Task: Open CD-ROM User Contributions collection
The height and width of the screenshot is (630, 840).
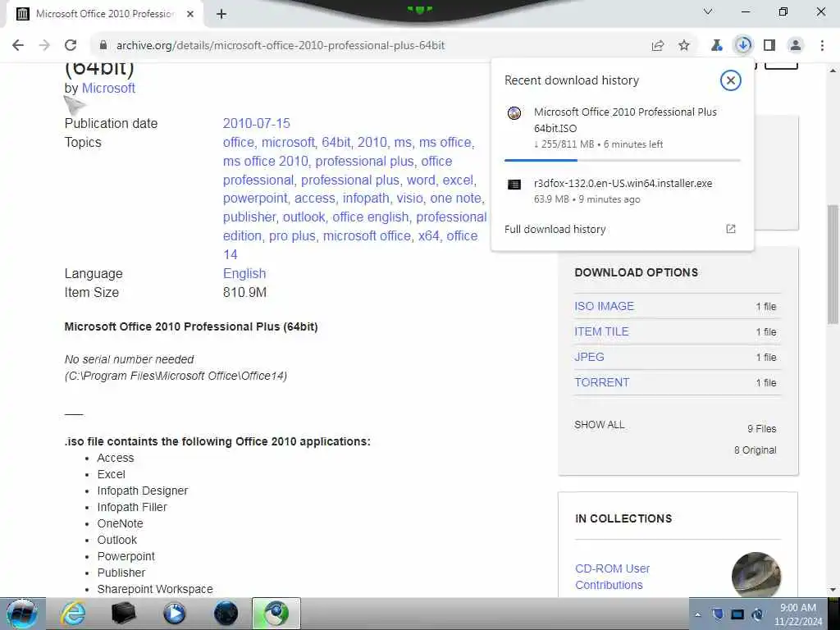Action: (x=612, y=577)
